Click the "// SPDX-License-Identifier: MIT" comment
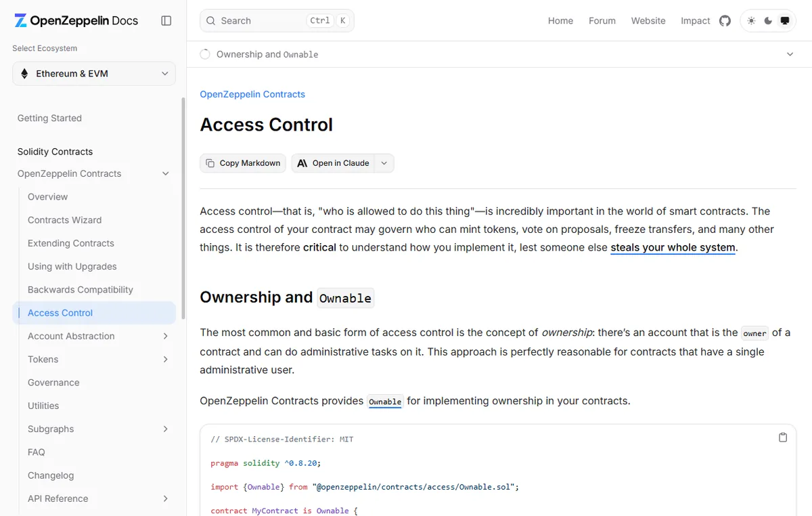The image size is (812, 516). click(282, 439)
